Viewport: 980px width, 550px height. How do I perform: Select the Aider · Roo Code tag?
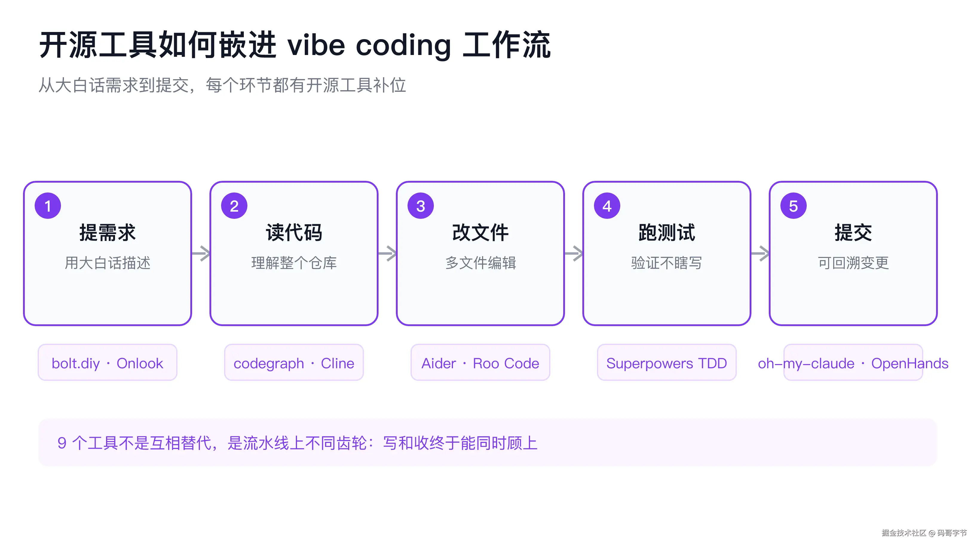click(x=480, y=362)
